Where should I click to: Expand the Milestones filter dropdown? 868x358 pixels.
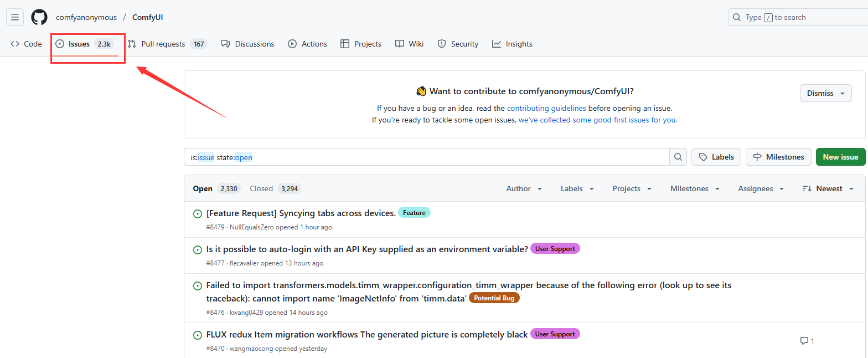[695, 188]
